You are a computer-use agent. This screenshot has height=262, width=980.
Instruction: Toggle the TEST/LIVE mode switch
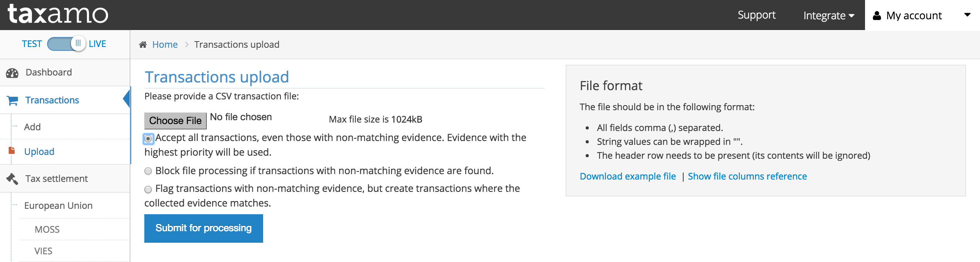[x=66, y=44]
